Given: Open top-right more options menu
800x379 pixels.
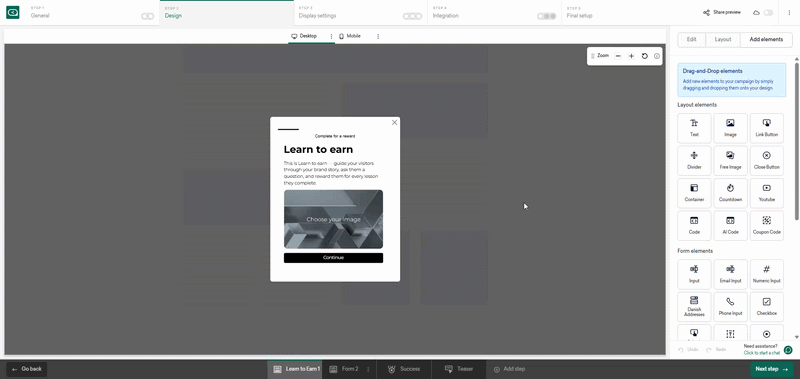Looking at the screenshot, I should pos(789,12).
